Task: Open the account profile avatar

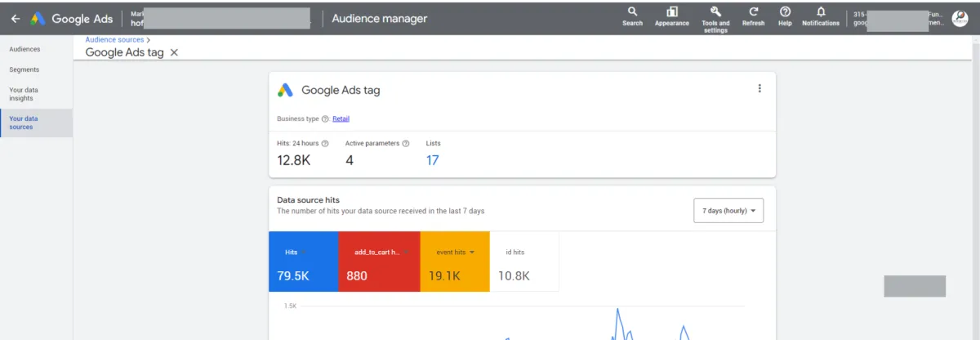Action: click(x=960, y=18)
